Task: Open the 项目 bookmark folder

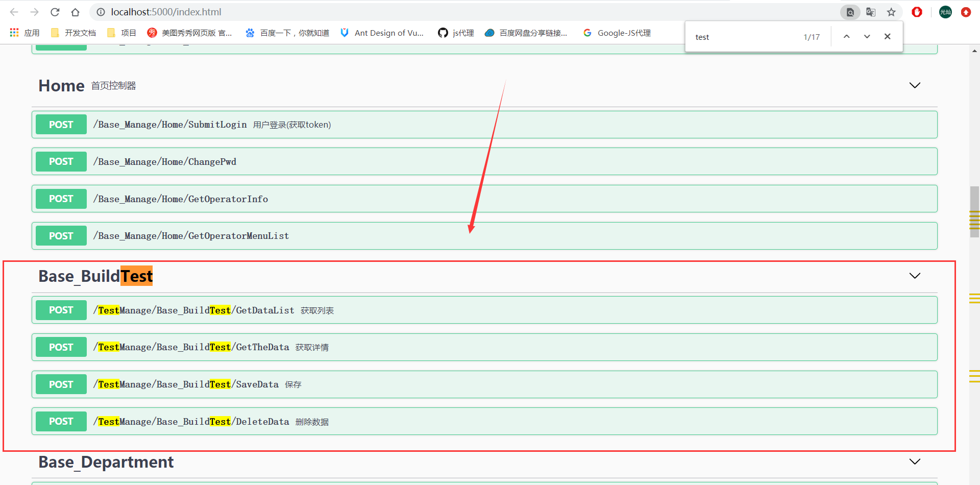Action: click(121, 32)
